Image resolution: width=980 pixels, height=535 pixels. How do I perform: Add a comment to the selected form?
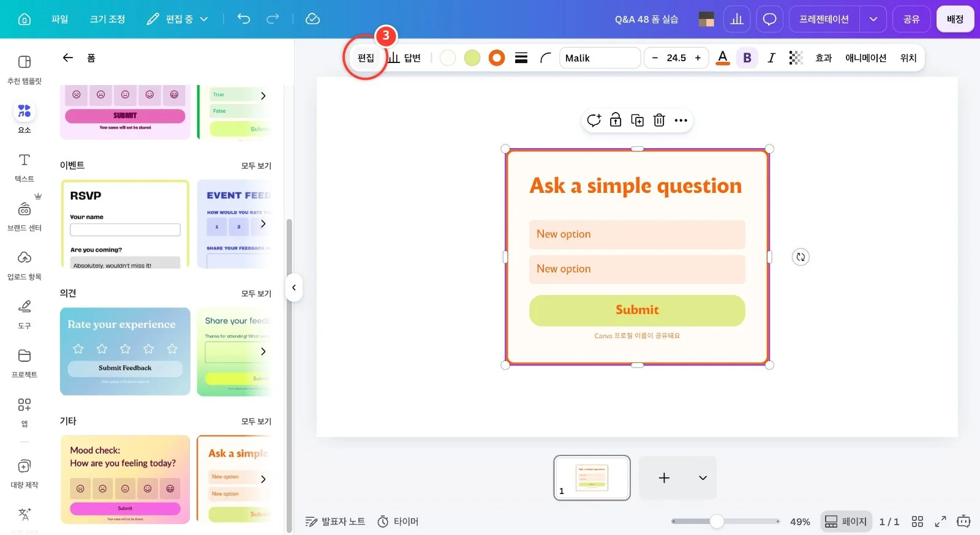tap(594, 120)
